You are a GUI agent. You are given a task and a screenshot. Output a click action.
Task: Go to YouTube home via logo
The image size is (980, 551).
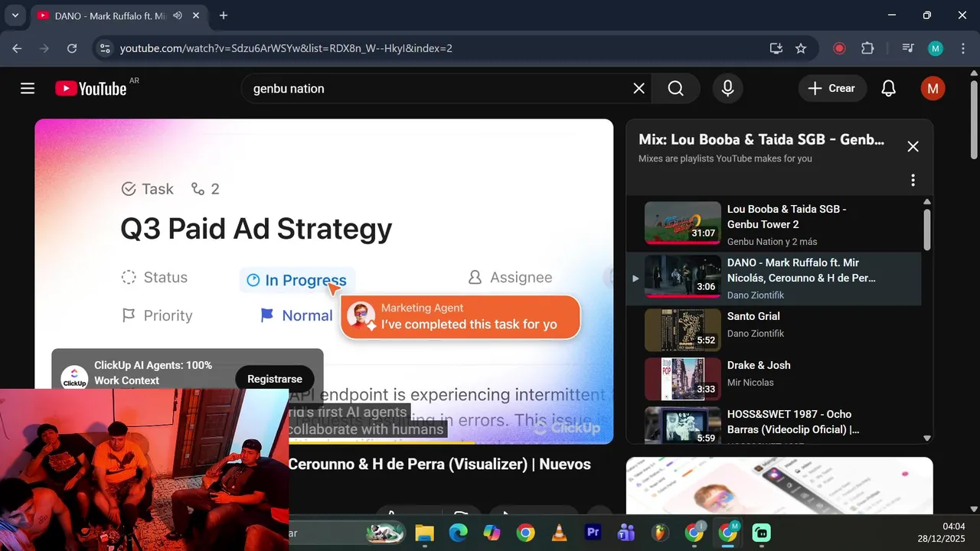coord(90,89)
